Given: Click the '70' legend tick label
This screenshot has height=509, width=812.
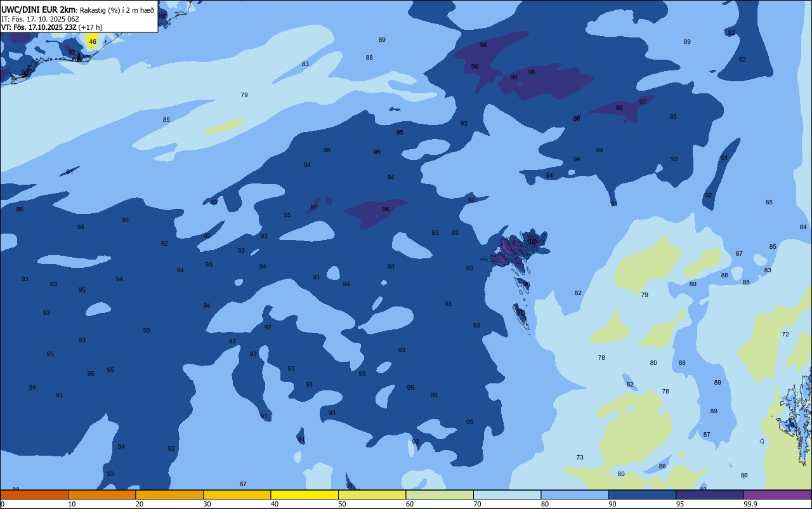Looking at the screenshot, I should [x=477, y=504].
